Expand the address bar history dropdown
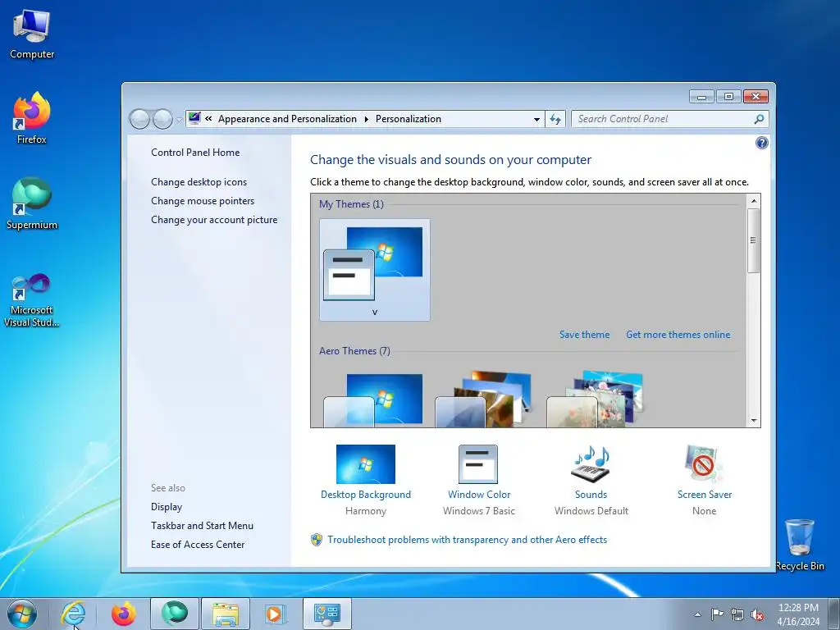The width and height of the screenshot is (840, 630). (536, 119)
